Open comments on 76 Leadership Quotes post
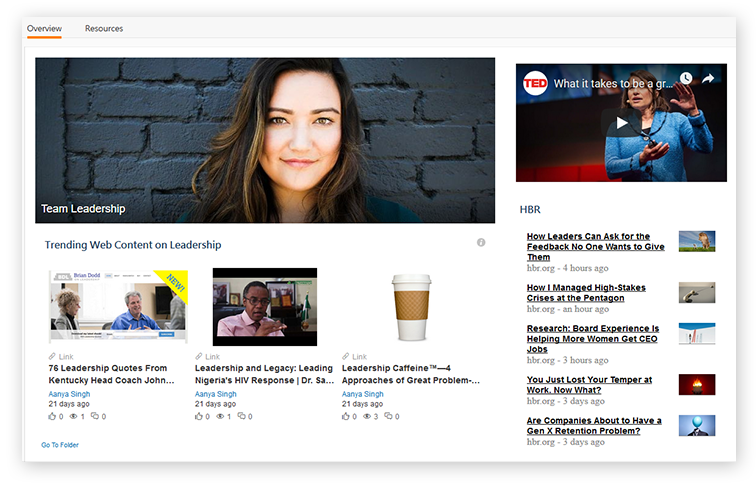The width and height of the screenshot is (756, 483). pyautogui.click(x=95, y=416)
